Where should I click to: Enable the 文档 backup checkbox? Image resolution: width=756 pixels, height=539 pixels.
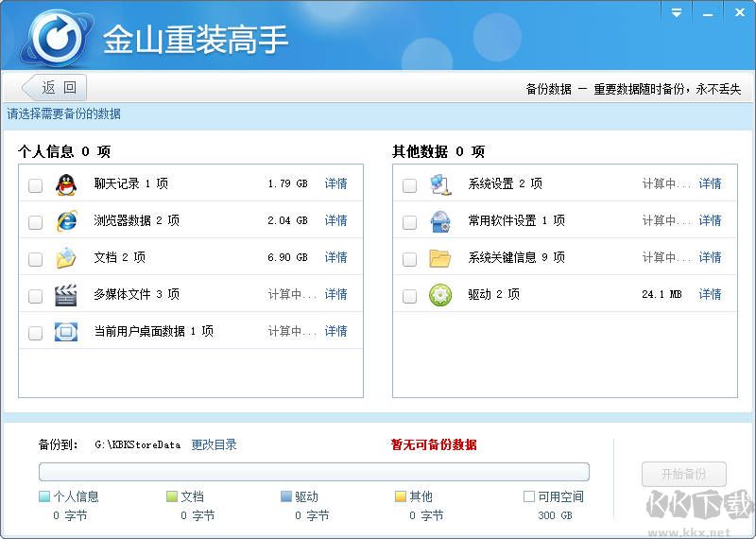point(35,259)
